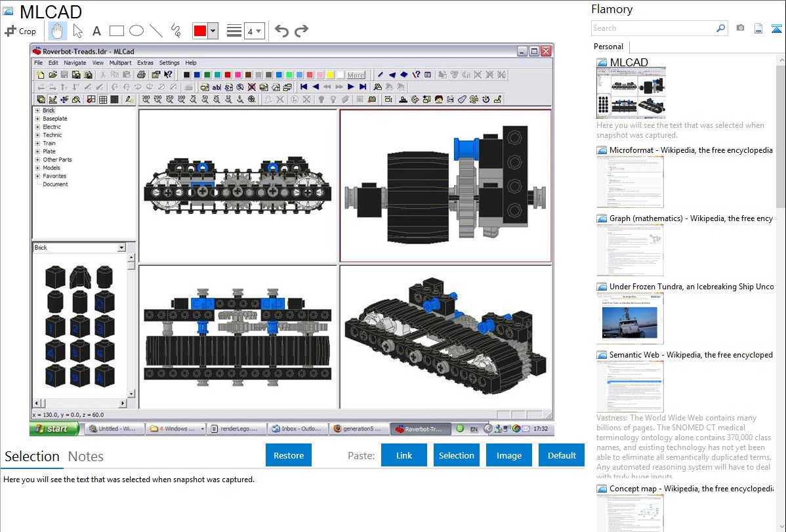Open the File menu in MLCad
The width and height of the screenshot is (786, 532).
click(39, 63)
